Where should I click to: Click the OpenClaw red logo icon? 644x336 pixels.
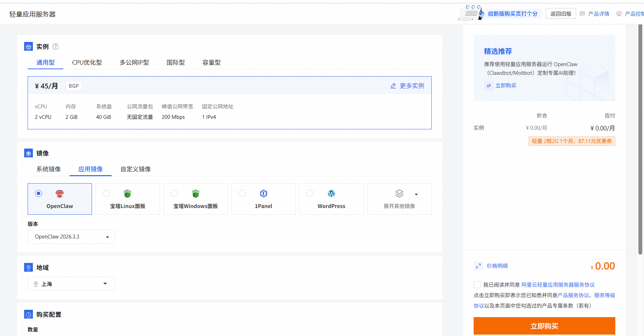(60, 194)
